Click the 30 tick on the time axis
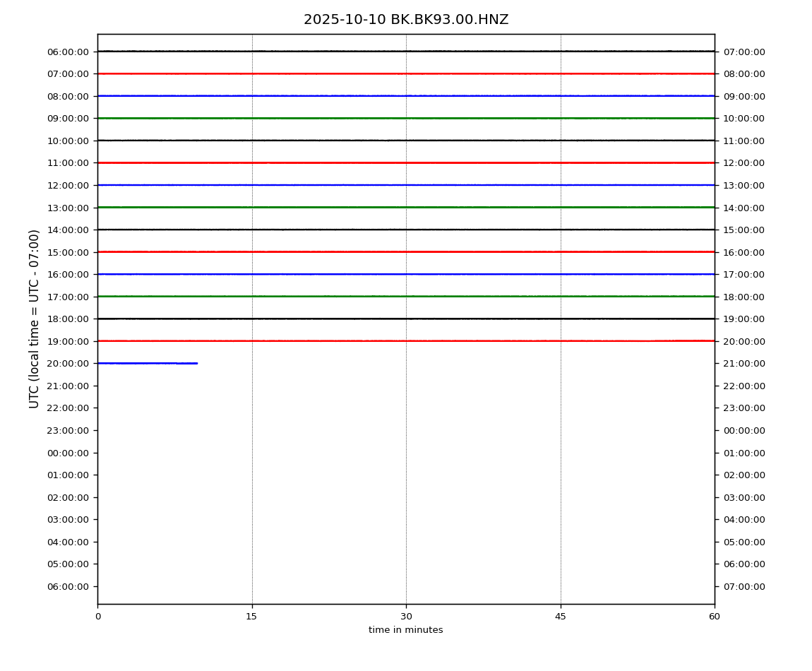This screenshot has width=812, height=671. 406,617
